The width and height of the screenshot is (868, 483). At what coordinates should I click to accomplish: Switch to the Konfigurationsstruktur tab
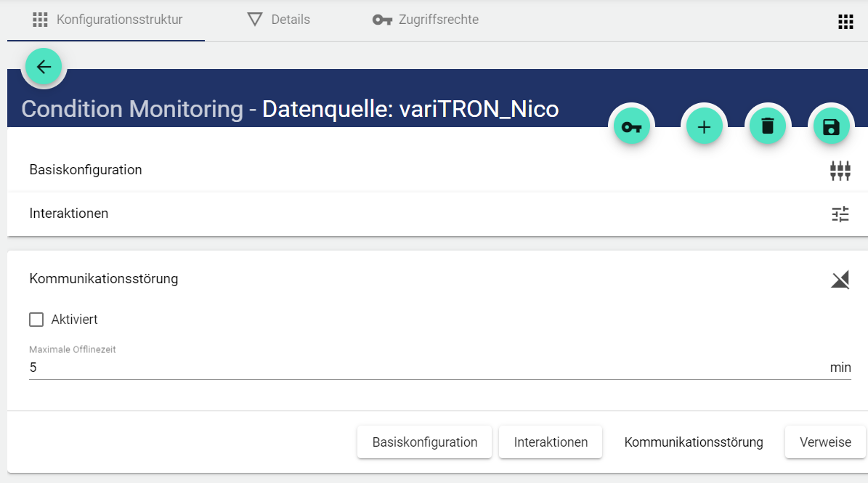[108, 20]
